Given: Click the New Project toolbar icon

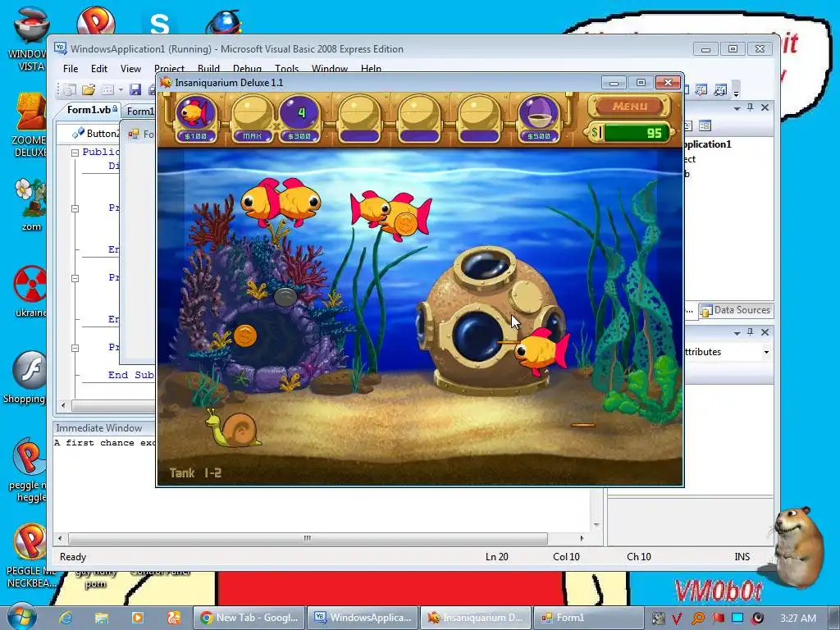Looking at the screenshot, I should point(70,89).
